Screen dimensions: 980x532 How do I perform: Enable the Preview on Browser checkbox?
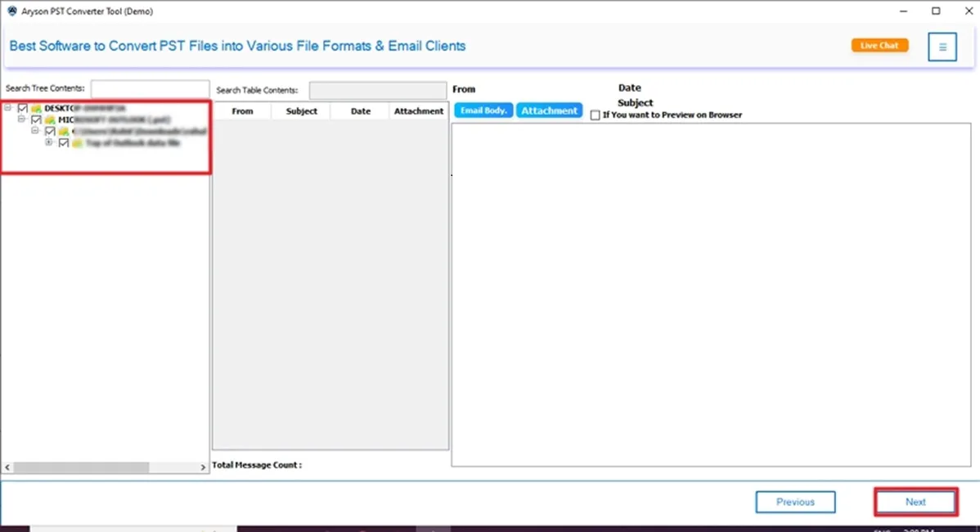595,115
